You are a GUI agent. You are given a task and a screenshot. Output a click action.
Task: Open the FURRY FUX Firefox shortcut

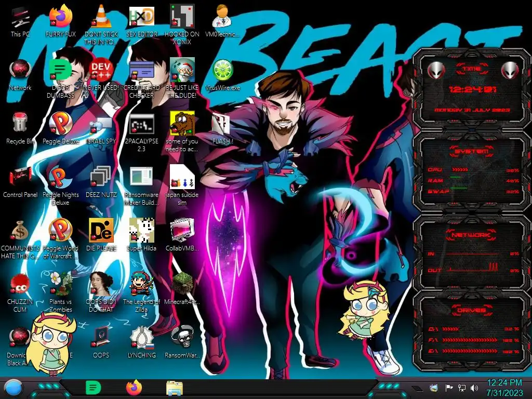pyautogui.click(x=60, y=20)
